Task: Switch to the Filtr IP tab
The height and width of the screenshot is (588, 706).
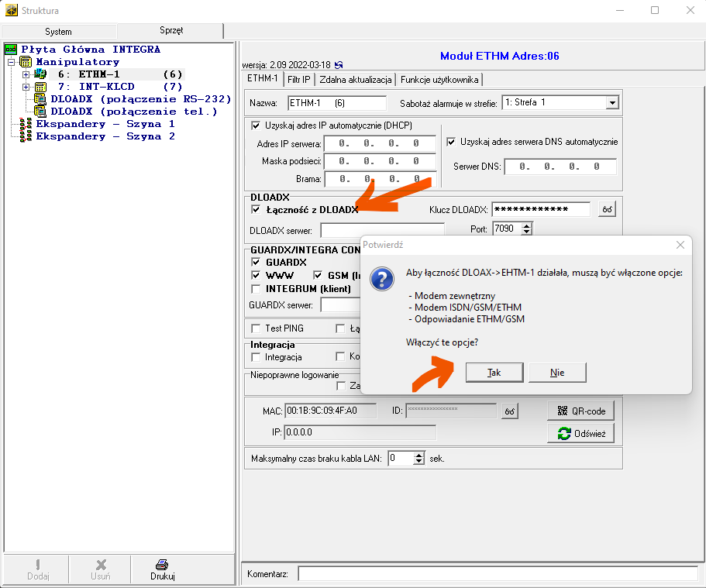Action: click(x=298, y=79)
